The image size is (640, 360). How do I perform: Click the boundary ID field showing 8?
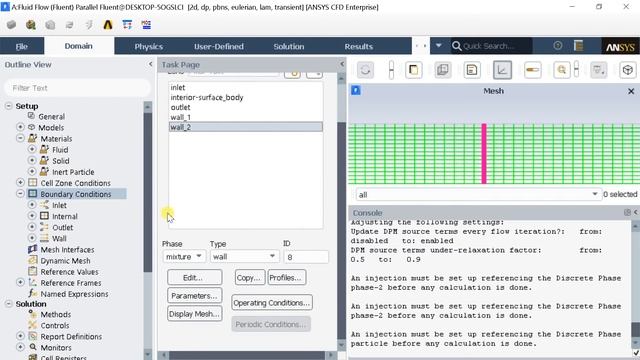(306, 257)
